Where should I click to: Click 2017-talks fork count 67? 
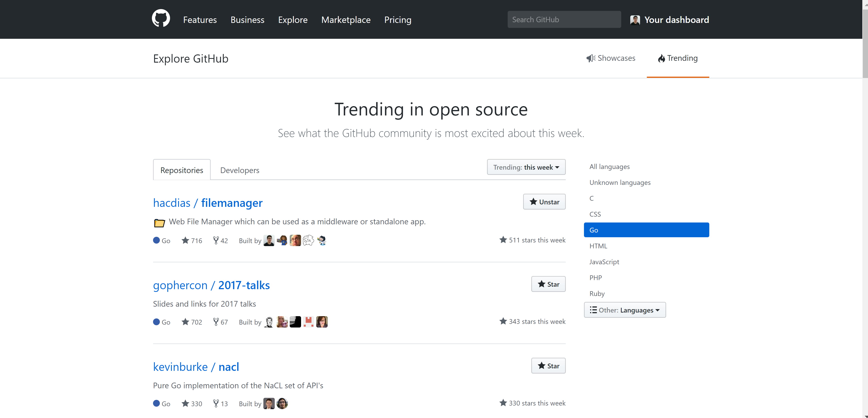220,322
